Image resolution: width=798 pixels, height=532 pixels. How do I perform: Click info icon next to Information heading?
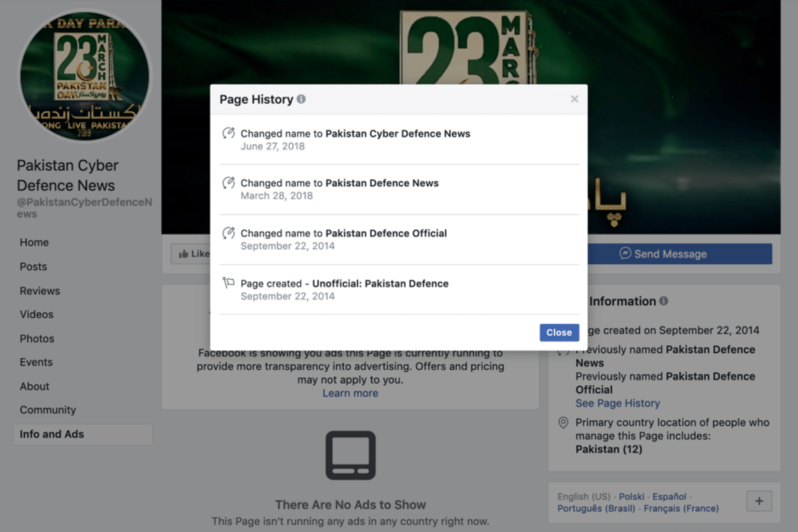coord(664,301)
